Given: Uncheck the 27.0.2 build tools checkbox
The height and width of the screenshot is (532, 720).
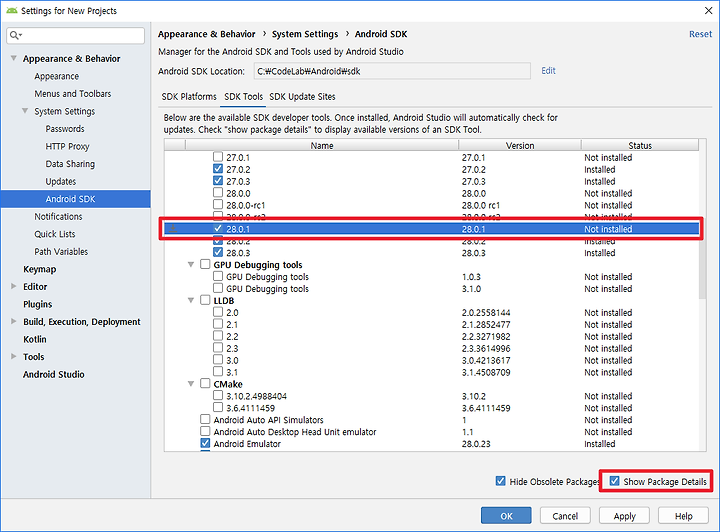Looking at the screenshot, I should tap(218, 169).
